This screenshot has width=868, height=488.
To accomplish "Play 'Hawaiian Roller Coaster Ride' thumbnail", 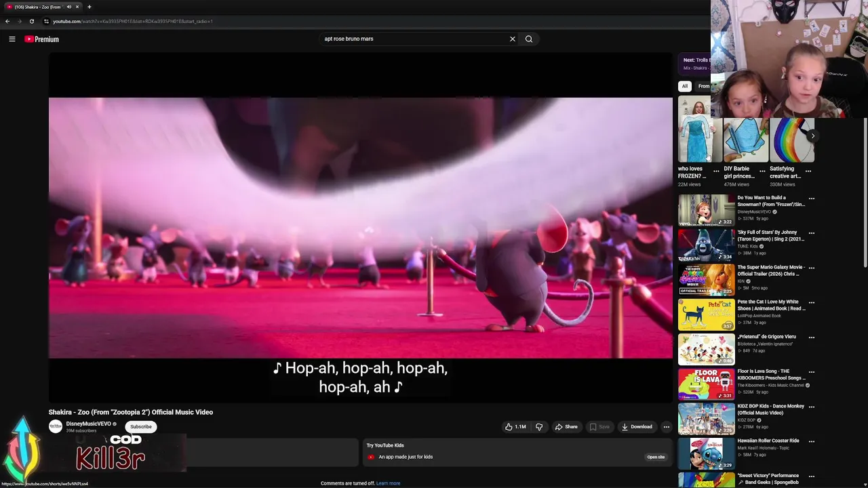I will (x=706, y=453).
